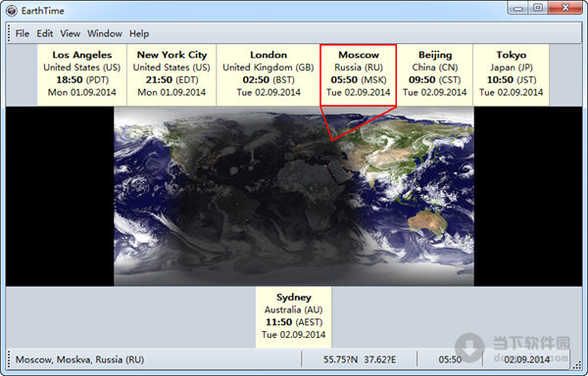Select the Sydney clock card
The width and height of the screenshot is (588, 376).
pyautogui.click(x=294, y=317)
